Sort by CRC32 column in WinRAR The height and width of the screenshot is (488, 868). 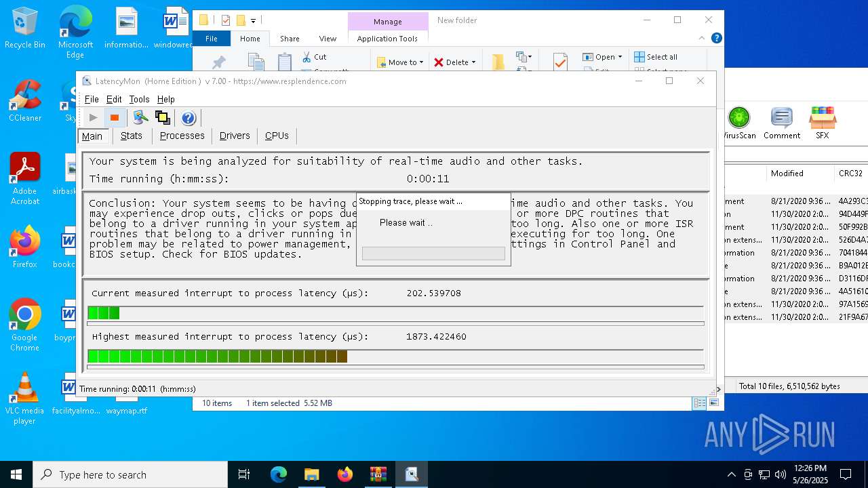(850, 174)
